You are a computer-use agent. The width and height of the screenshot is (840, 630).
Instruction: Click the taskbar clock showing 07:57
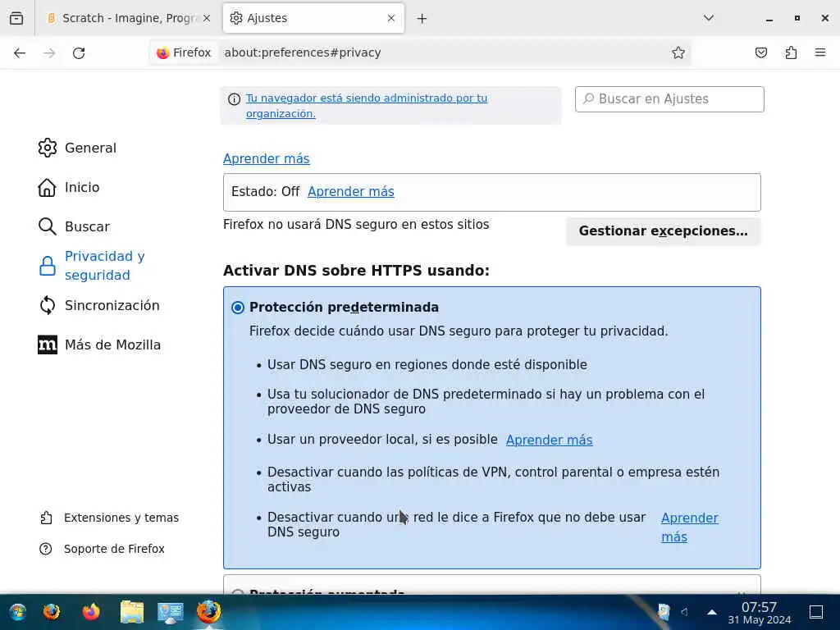tap(759, 613)
